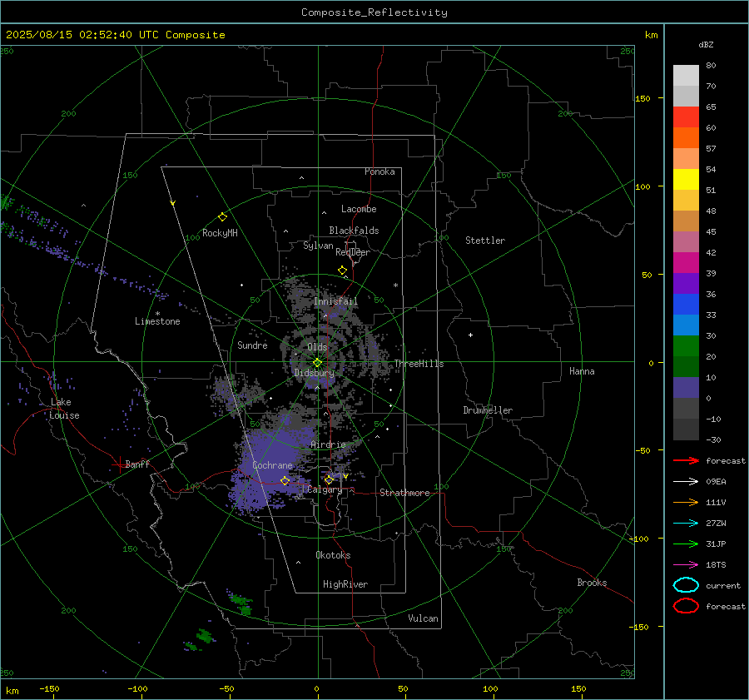Pick the magenta swatch between 42 and 39 dBZ
This screenshot has width=749, height=700.
tap(686, 263)
